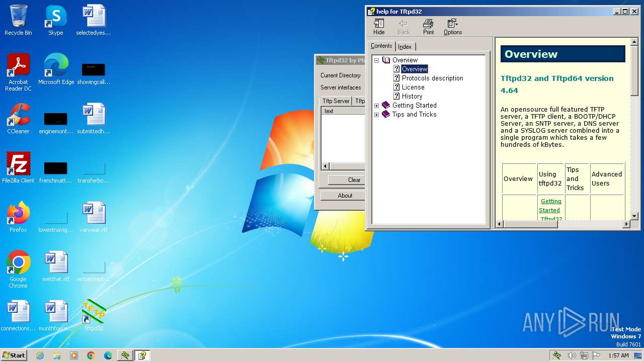Select the monthfocus document on desktop
Viewport: 644px width, 362px height.
[56, 316]
